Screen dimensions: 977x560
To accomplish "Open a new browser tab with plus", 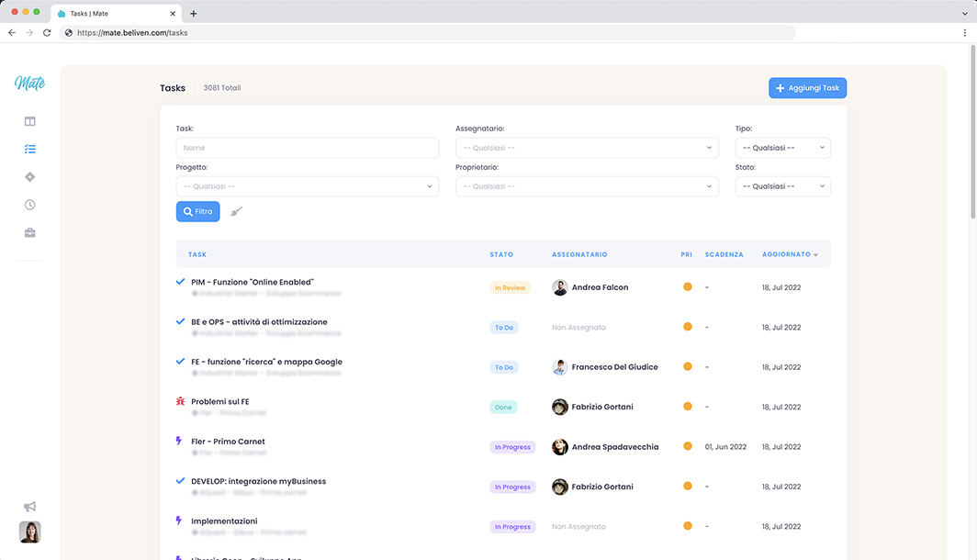I will [x=193, y=13].
